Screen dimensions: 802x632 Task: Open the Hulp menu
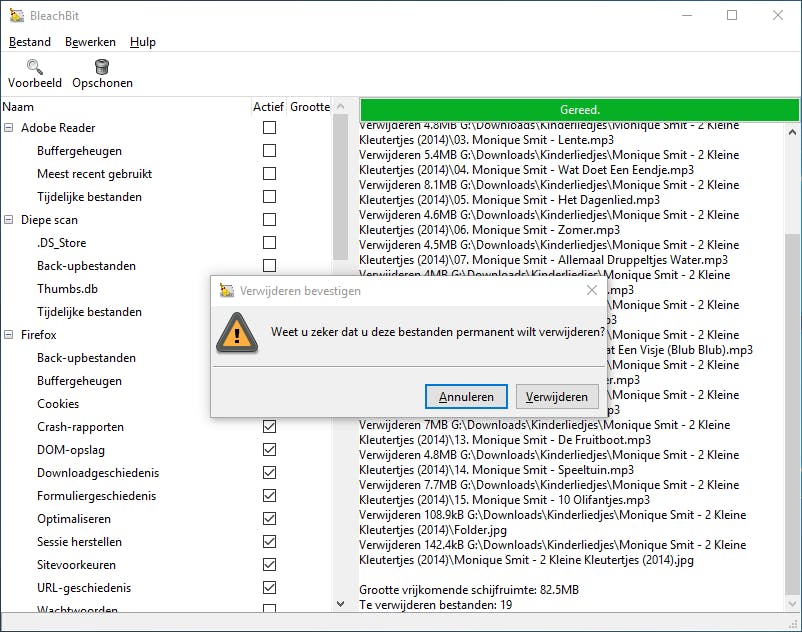point(142,42)
